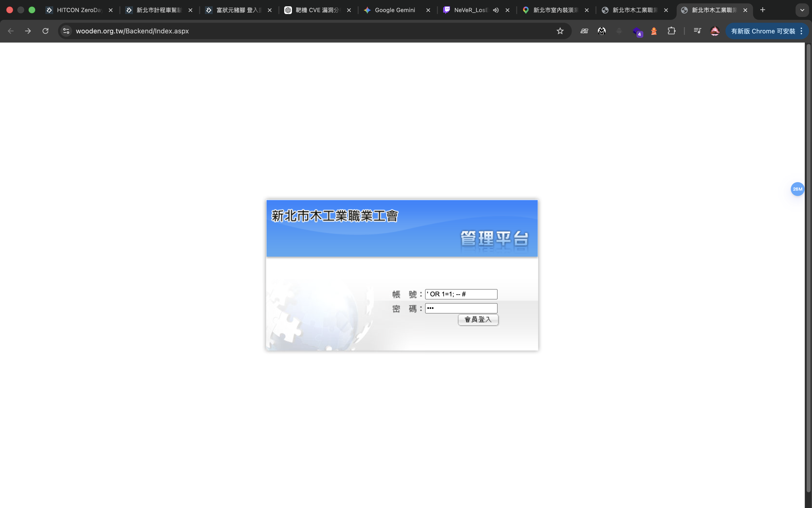This screenshot has width=812, height=508.
Task: Open the media controls icon in toolbar
Action: [x=697, y=31]
